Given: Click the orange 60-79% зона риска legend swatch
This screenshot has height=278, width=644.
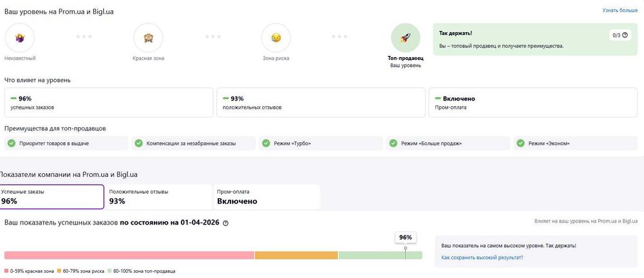Looking at the screenshot, I should pyautogui.click(x=59, y=271).
